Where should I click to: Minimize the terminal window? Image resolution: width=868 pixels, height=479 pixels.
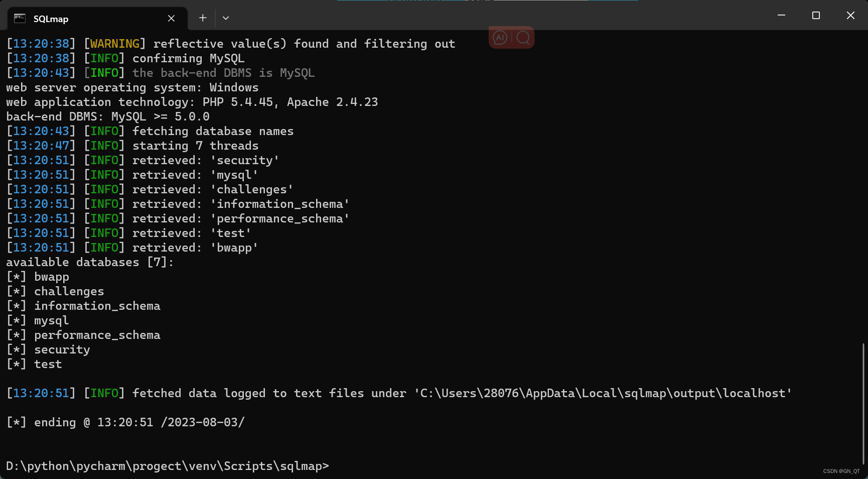[x=781, y=15]
